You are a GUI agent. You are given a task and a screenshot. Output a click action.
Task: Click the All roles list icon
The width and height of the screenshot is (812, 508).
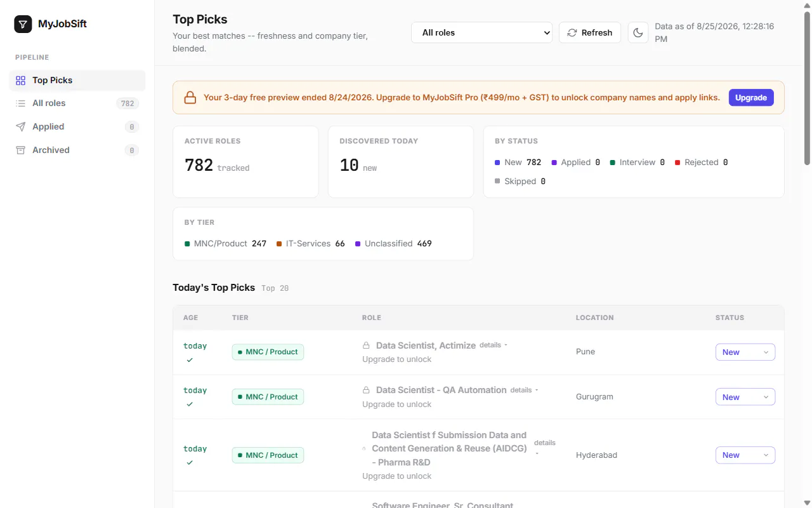pos(21,103)
